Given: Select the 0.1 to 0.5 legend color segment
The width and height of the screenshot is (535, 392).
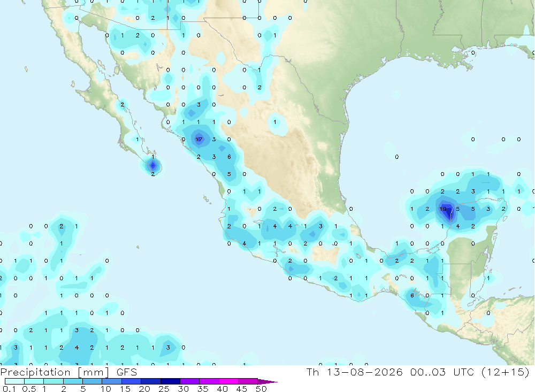Looking at the screenshot, I should (14, 381).
